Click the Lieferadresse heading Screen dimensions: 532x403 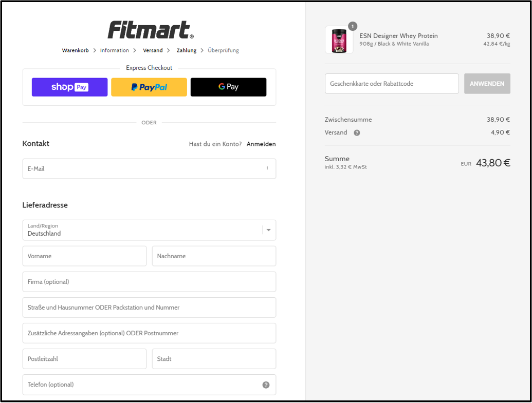45,205
